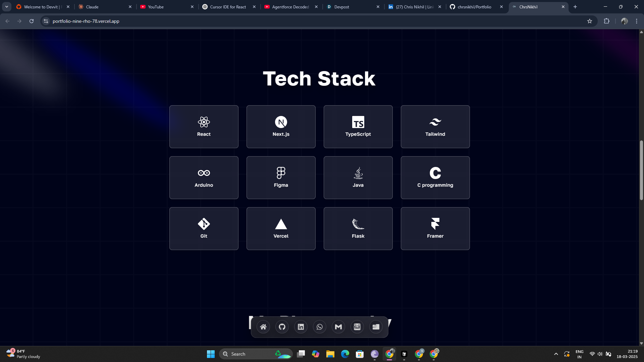644x362 pixels.
Task: Expand the tab search dropdown arrow
Action: pos(6,7)
